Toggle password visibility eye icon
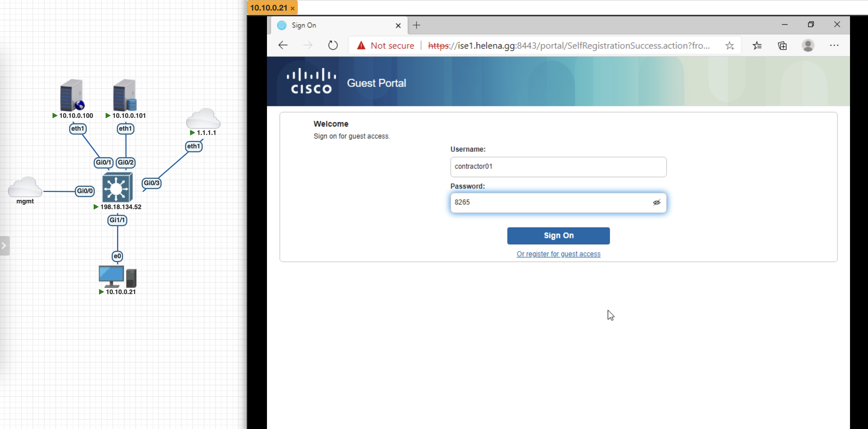This screenshot has width=868, height=429. [656, 203]
